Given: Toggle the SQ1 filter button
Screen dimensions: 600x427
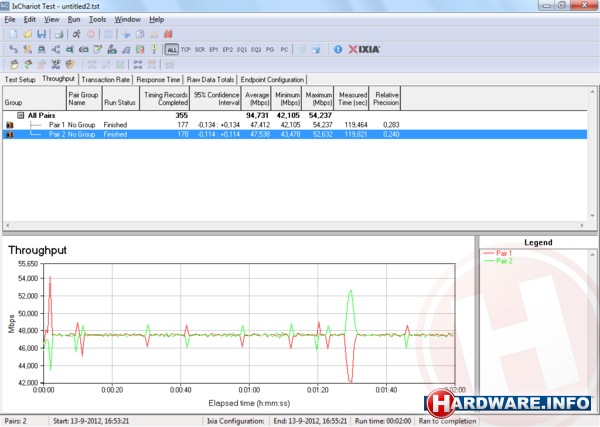Looking at the screenshot, I should click(242, 49).
